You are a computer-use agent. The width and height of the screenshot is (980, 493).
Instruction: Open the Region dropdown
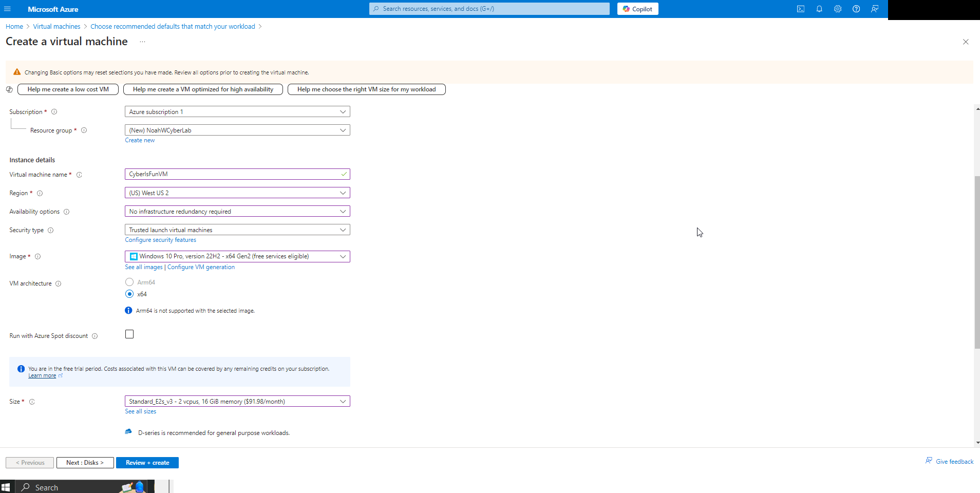tap(237, 193)
